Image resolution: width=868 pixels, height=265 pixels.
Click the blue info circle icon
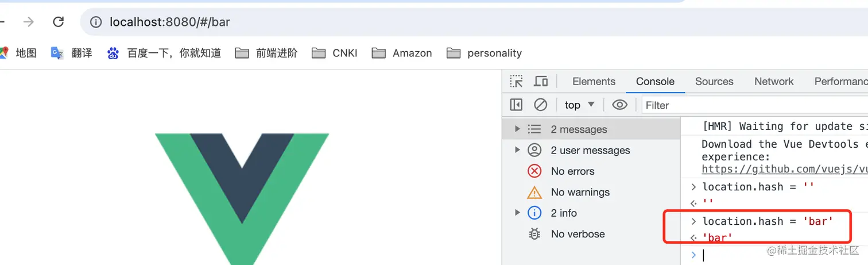(x=534, y=213)
